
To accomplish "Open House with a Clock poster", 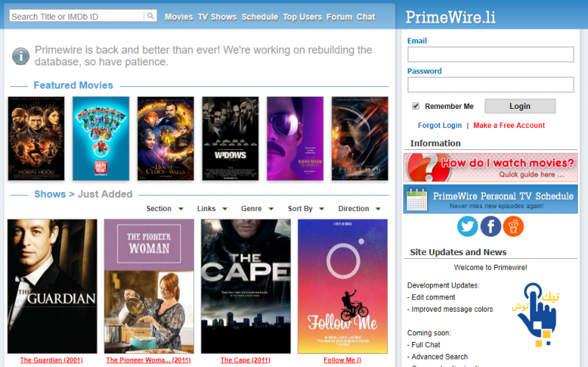I will pyautogui.click(x=166, y=138).
